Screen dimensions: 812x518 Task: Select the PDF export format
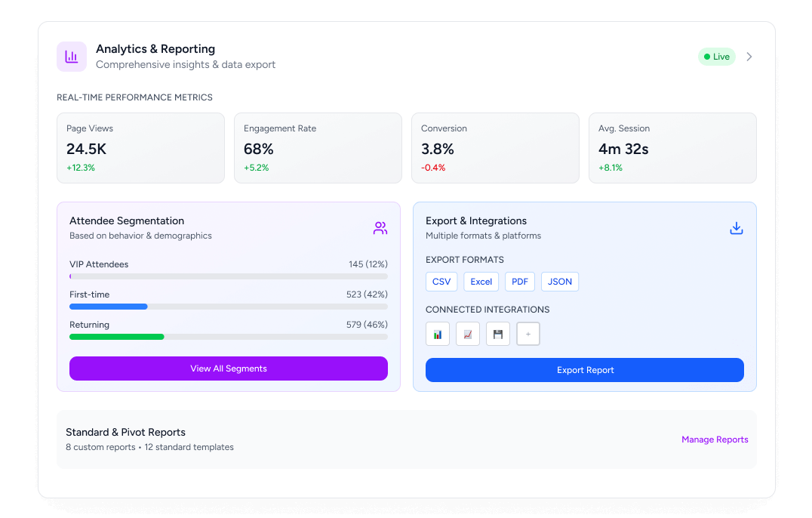tap(520, 282)
